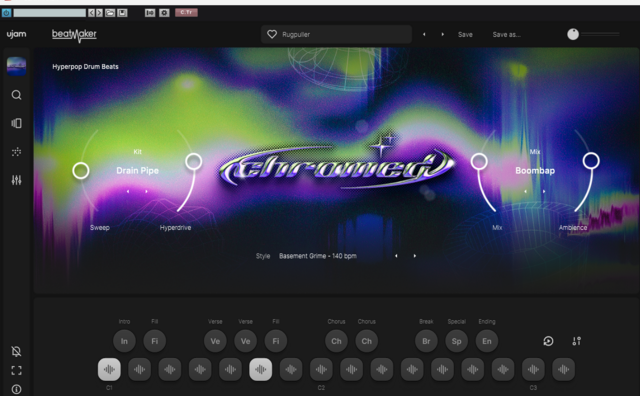Open host plugin settings gear
Viewport: 640px width, 396px height.
pyautogui.click(x=164, y=13)
